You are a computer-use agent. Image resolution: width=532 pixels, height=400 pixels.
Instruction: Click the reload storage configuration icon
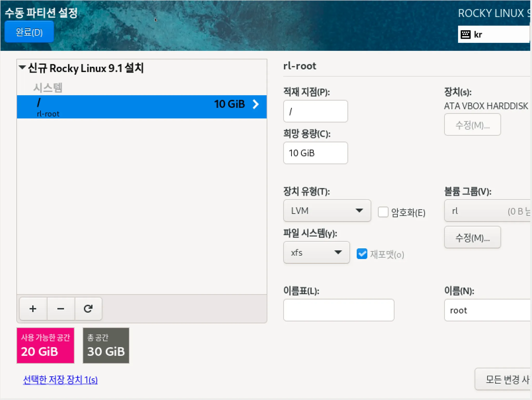(88, 309)
